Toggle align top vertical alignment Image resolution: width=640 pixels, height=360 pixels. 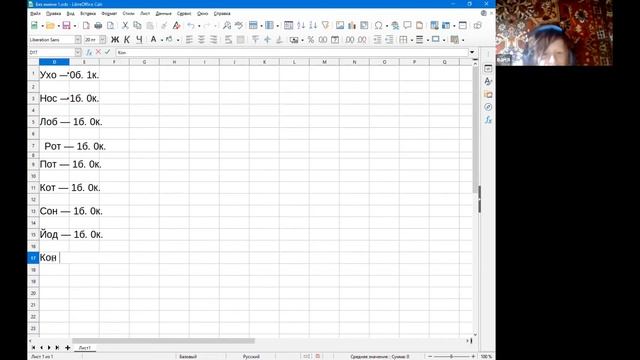point(255,40)
